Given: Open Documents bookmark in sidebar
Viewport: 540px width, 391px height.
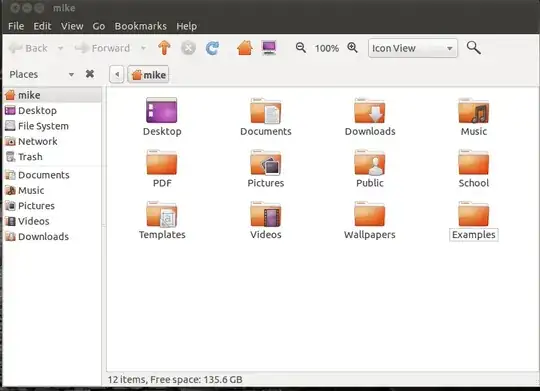Looking at the screenshot, I should pyautogui.click(x=52, y=175).
